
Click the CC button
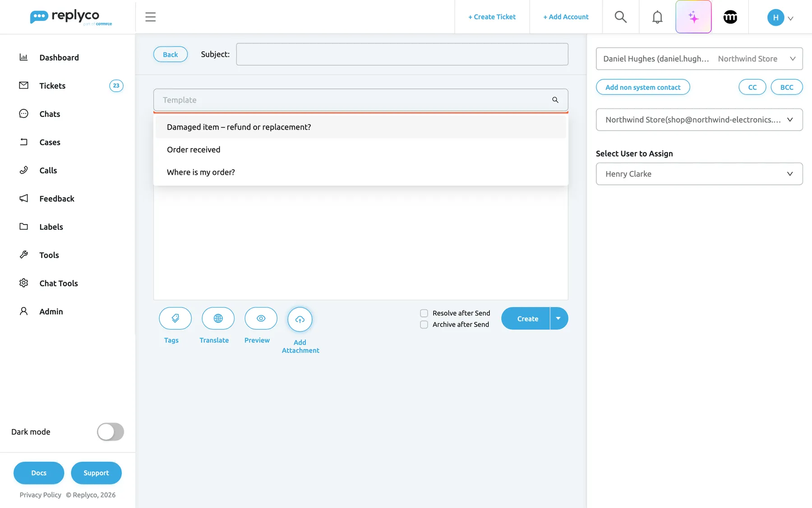[x=752, y=87]
